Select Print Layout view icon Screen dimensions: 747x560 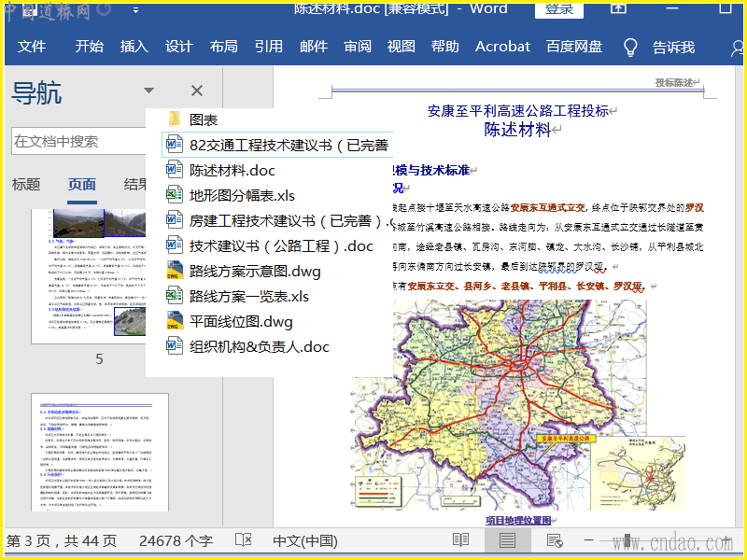tap(507, 540)
